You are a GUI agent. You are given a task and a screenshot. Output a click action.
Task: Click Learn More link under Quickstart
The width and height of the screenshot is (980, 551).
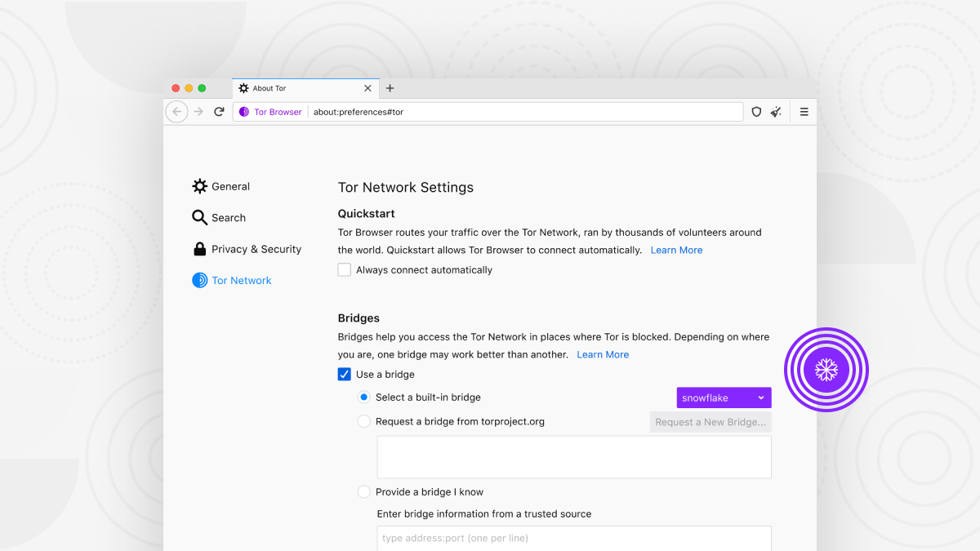click(x=676, y=250)
